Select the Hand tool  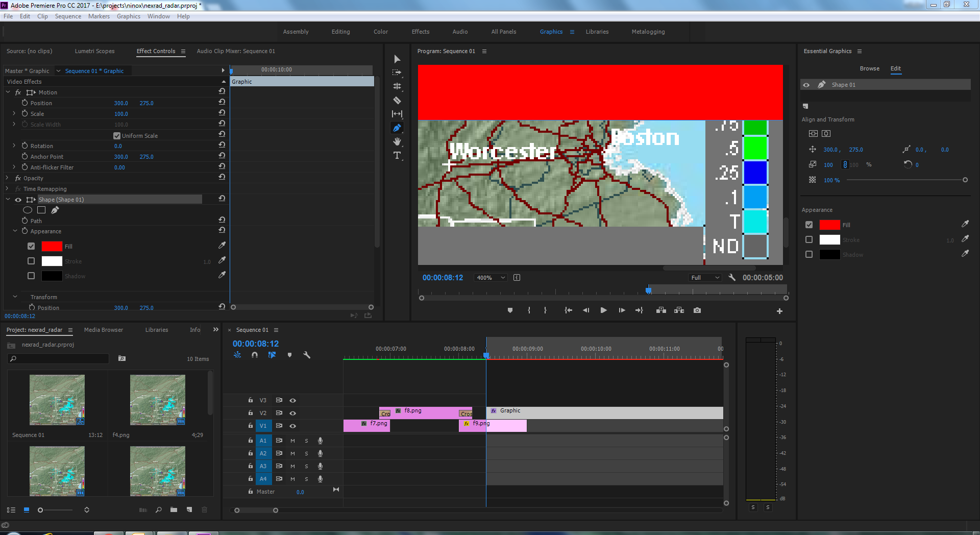tap(397, 141)
